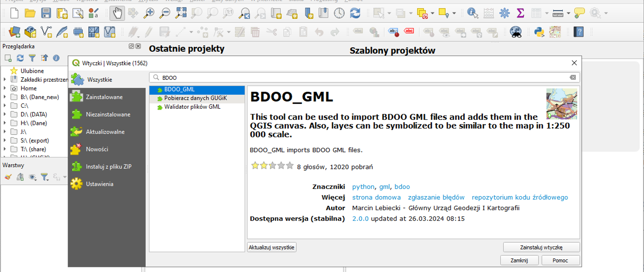Click the plugin search field containing BDOO
The image size is (644, 272).
click(x=362, y=78)
